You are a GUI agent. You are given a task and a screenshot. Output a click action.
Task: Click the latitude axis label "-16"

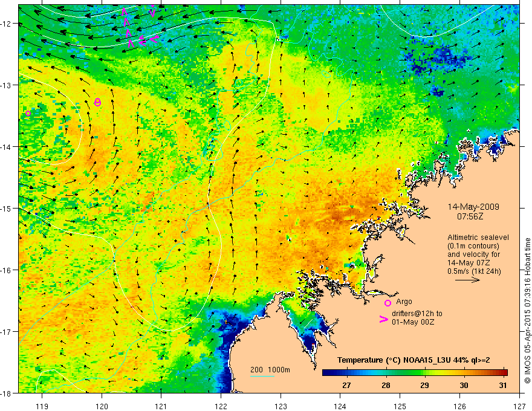7,270
